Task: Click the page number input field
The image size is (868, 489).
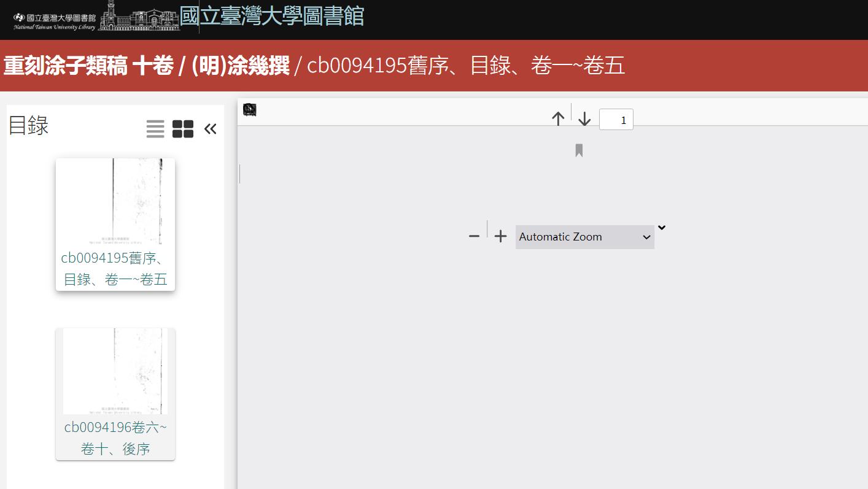Action: pyautogui.click(x=616, y=120)
